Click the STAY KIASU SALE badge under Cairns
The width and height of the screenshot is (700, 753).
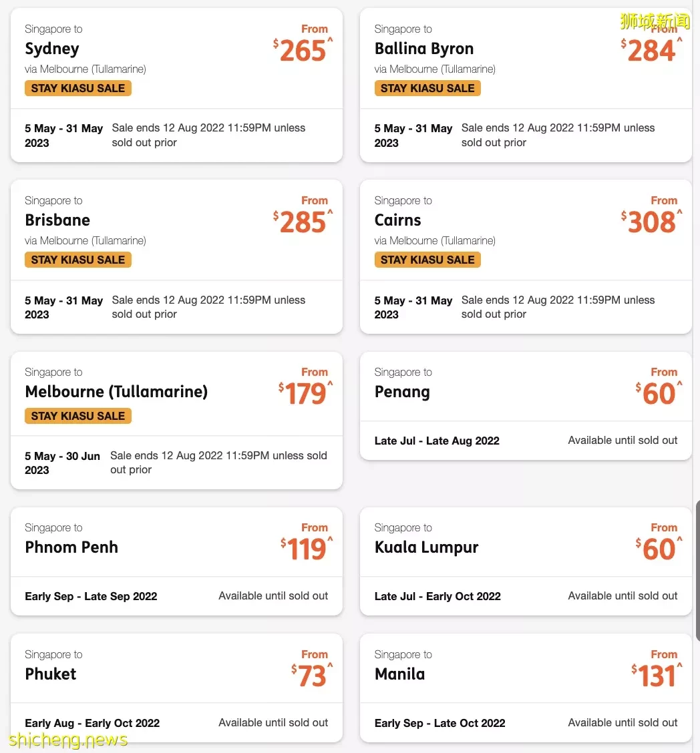tap(427, 260)
